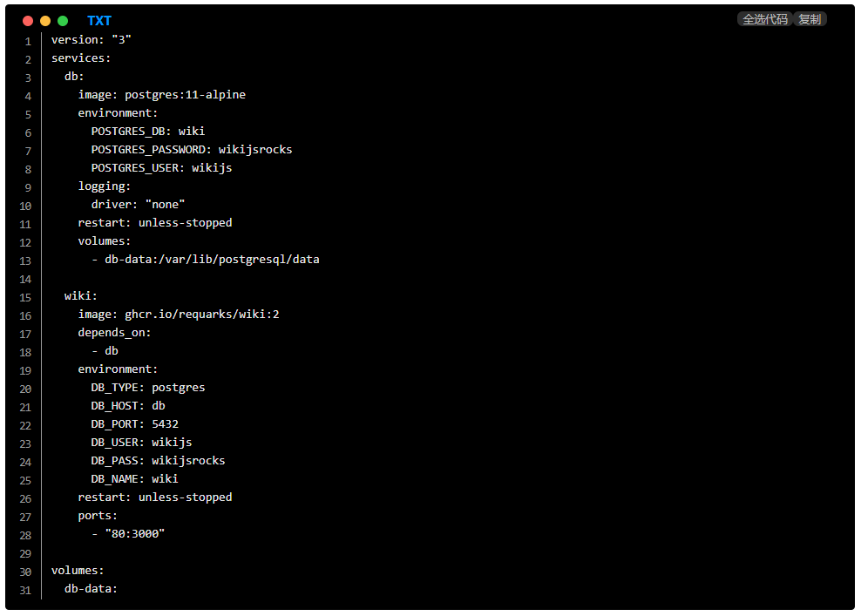
Task: Click the POSTGRES_USER: wikijs line
Action: coord(161,168)
